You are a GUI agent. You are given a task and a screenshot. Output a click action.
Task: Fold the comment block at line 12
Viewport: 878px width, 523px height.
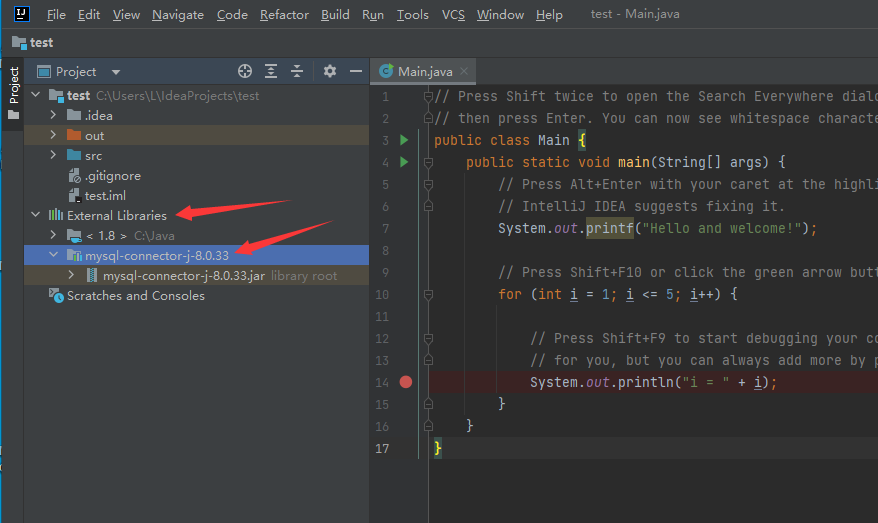click(428, 338)
